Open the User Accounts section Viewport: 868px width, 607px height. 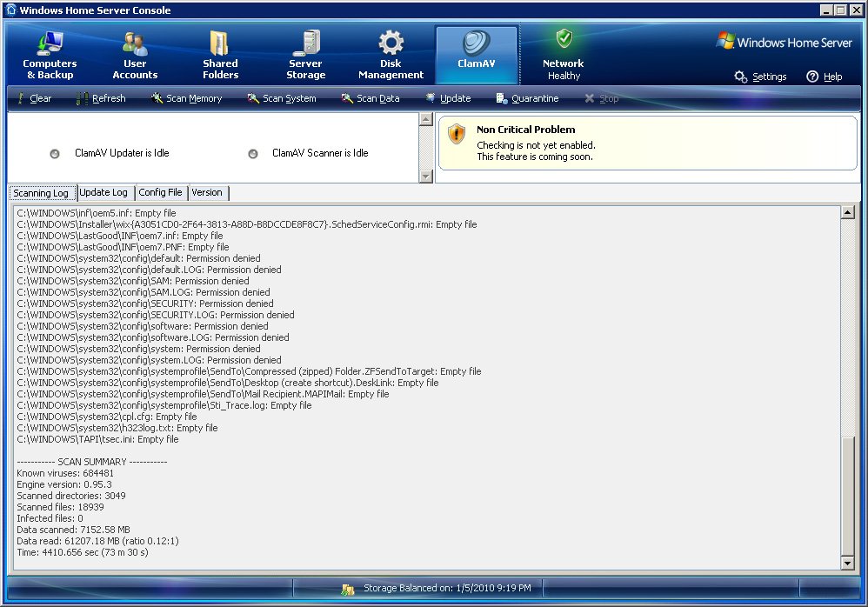click(x=135, y=55)
